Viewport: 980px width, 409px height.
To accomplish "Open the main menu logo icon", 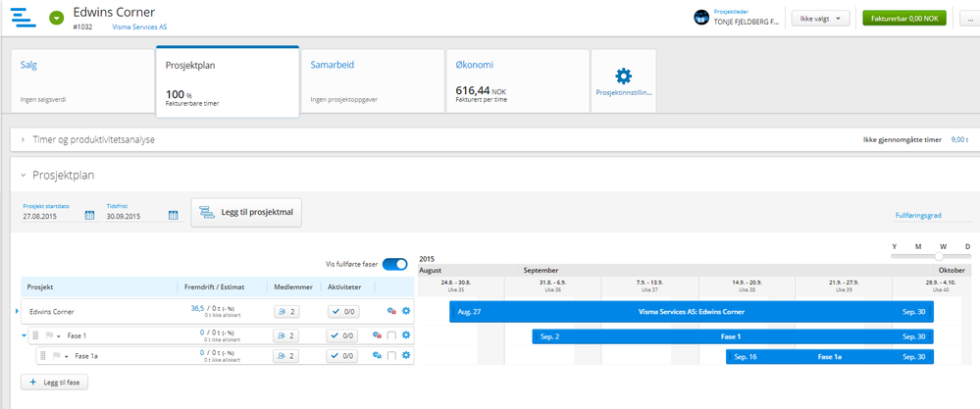I will point(24,17).
